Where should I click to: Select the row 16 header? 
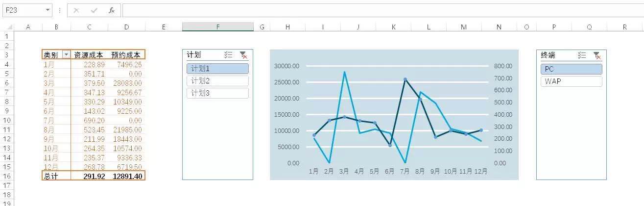pyautogui.click(x=7, y=176)
